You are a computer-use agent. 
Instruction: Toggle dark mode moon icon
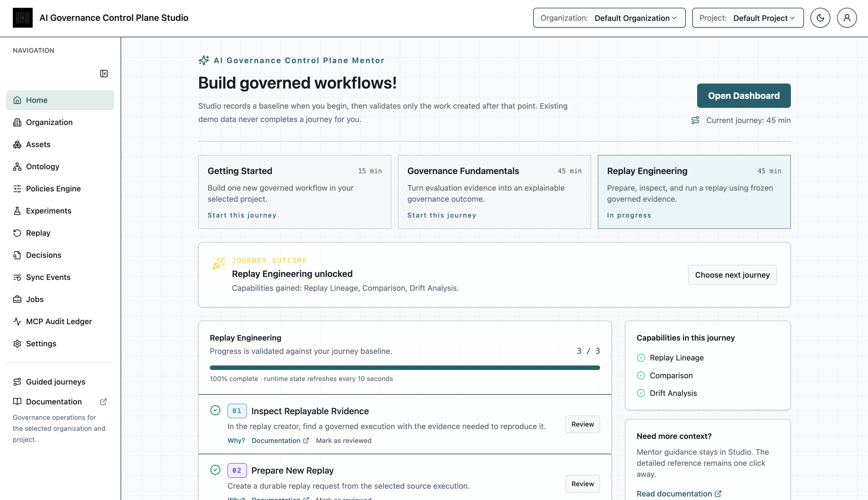tap(820, 18)
